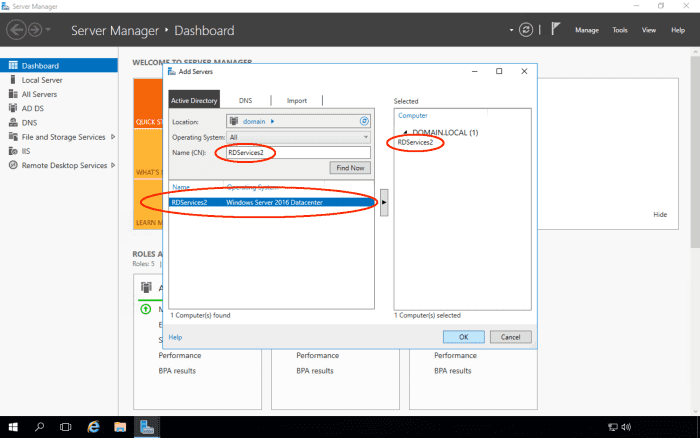
Task: Click Performance in the third role tile
Action: tap(455, 355)
